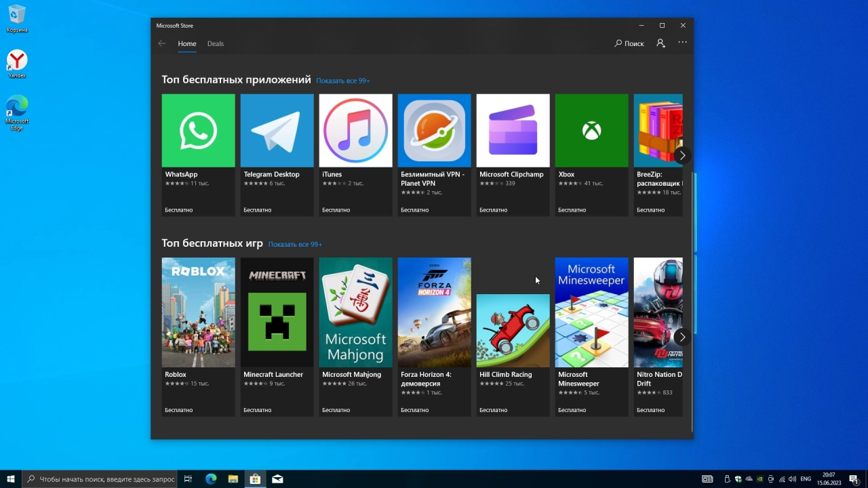Select the Yandex desktop shortcut
The width and height of the screenshot is (868, 488).
tap(17, 64)
